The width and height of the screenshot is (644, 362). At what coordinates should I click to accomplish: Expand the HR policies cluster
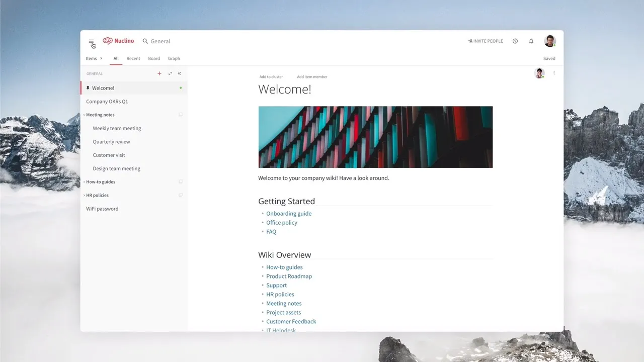[84, 195]
